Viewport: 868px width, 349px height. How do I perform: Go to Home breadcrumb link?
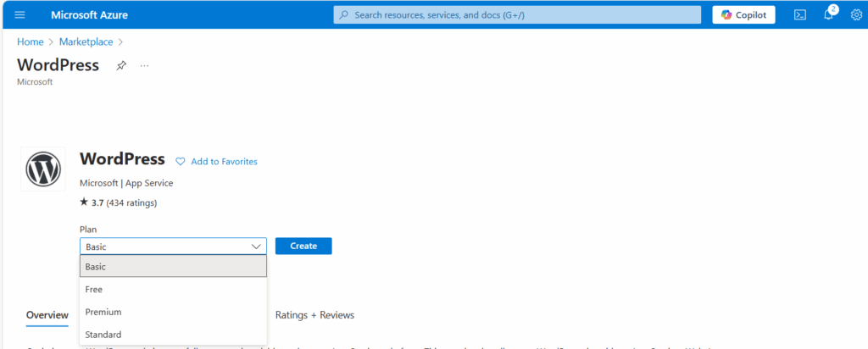pos(30,42)
